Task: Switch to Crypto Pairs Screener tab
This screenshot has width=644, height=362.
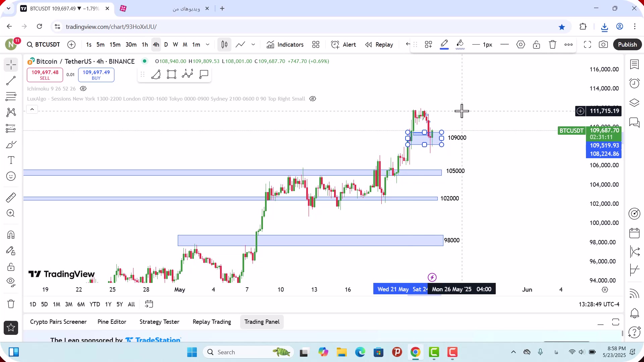Action: (58, 322)
